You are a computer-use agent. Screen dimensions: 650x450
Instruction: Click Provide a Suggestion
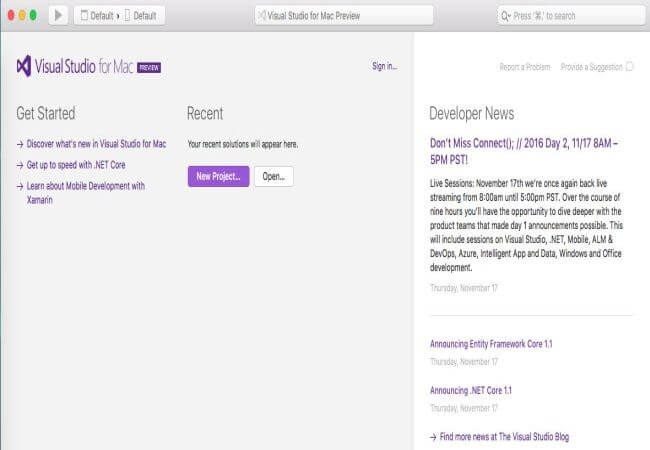pyautogui.click(x=591, y=67)
